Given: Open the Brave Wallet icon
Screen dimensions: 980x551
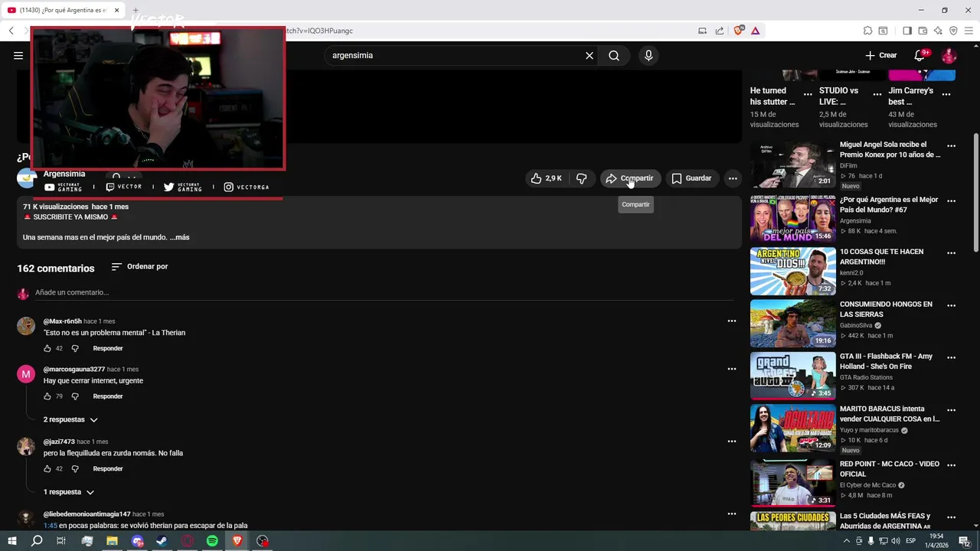Looking at the screenshot, I should (923, 31).
